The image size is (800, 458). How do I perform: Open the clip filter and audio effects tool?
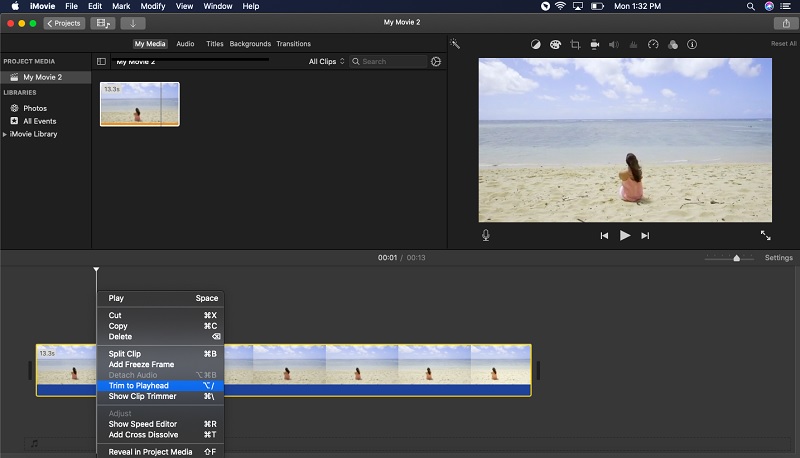(x=672, y=44)
